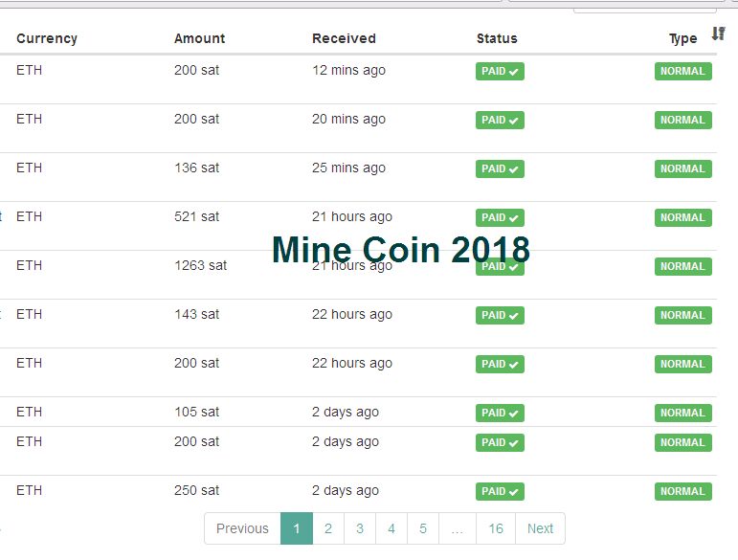
Task: Click the PAID badge for 12 mins ago
Action: pos(500,71)
